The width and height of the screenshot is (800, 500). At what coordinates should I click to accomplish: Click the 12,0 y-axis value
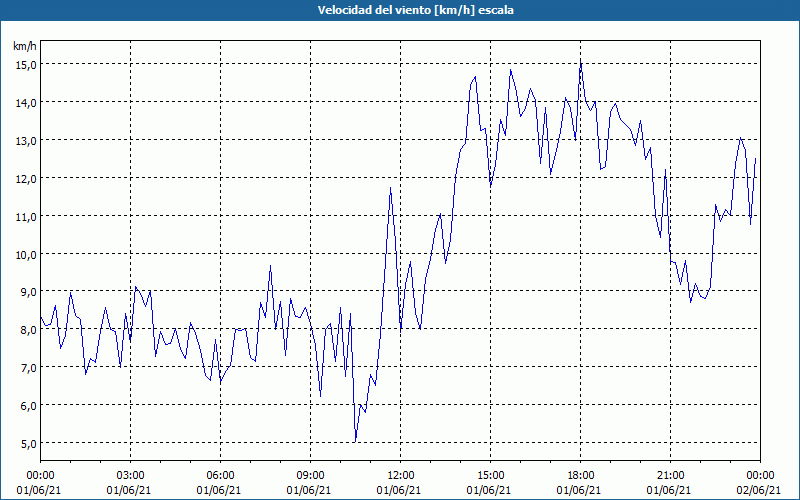pyautogui.click(x=26, y=179)
